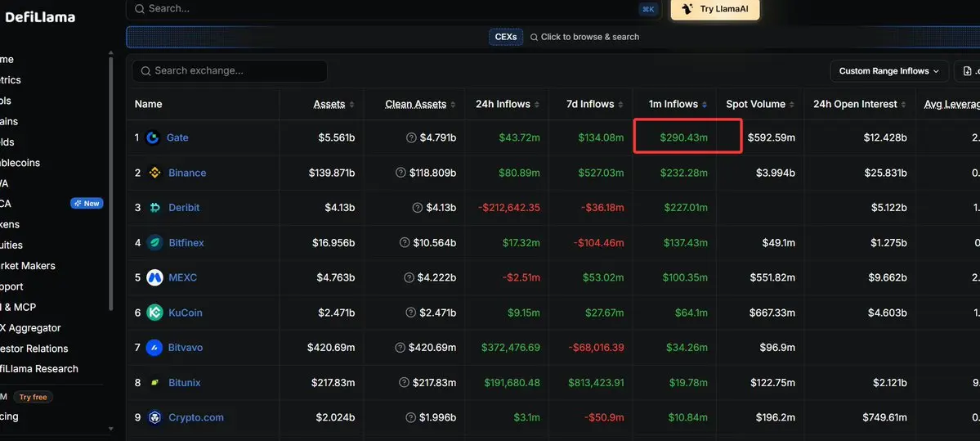980x441 pixels.
Task: Sort table by Assets column
Action: [333, 105]
